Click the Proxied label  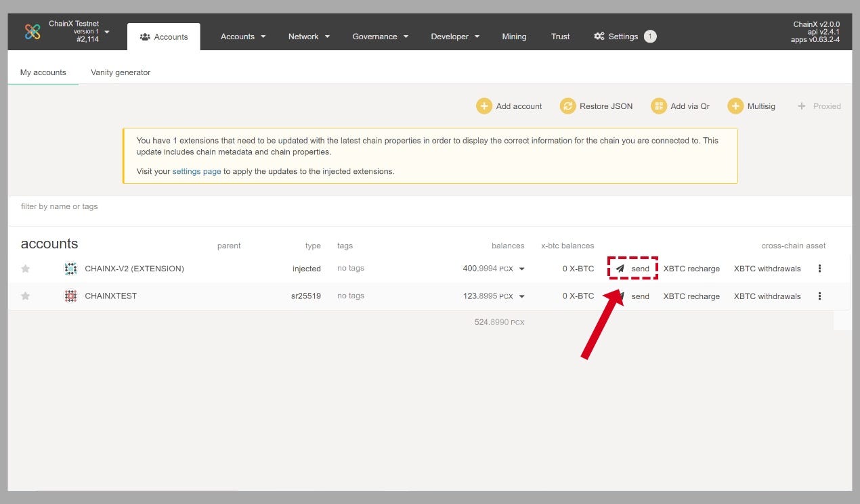(827, 106)
